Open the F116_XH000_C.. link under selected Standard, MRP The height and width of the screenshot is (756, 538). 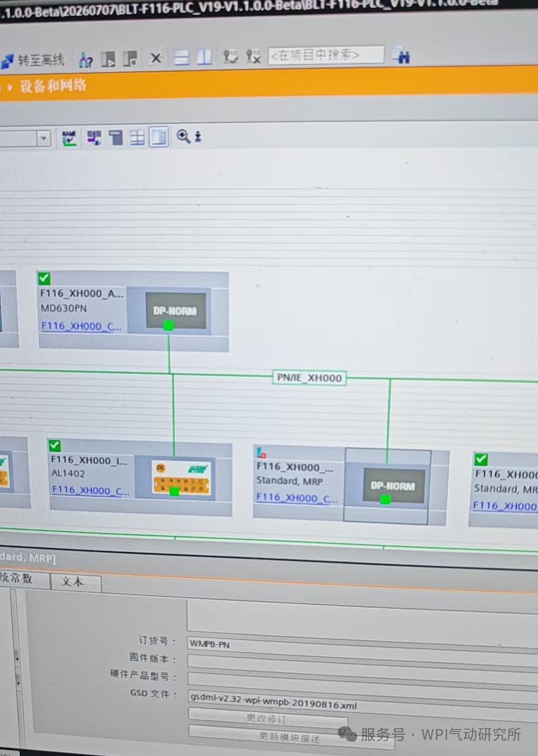[x=297, y=498]
